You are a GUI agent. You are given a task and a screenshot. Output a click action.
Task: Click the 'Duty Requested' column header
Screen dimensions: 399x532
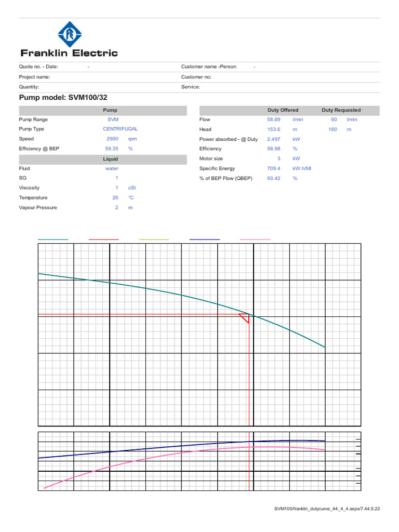341,110
